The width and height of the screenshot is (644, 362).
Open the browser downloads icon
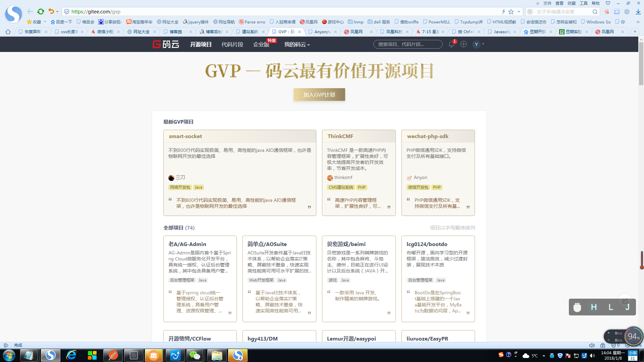(638, 12)
